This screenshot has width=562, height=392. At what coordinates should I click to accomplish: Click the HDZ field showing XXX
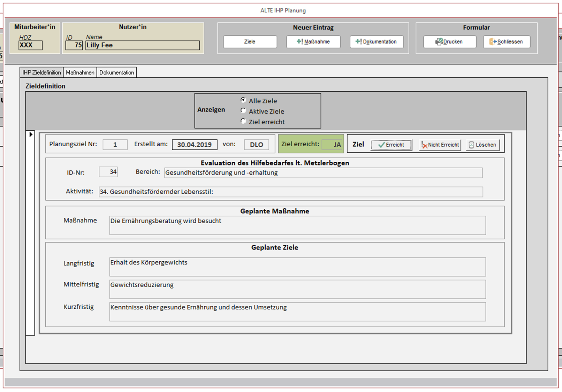(x=30, y=45)
